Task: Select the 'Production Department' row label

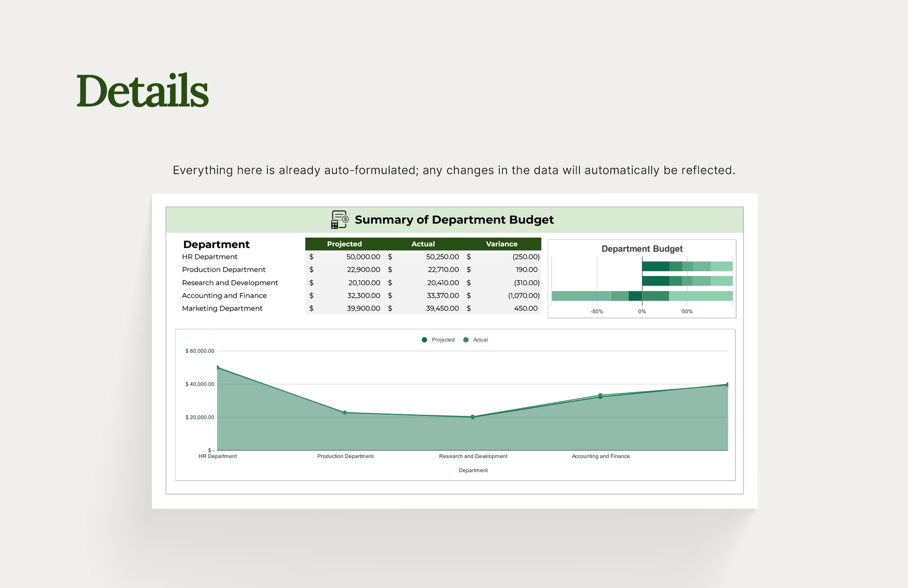Action: pos(223,270)
